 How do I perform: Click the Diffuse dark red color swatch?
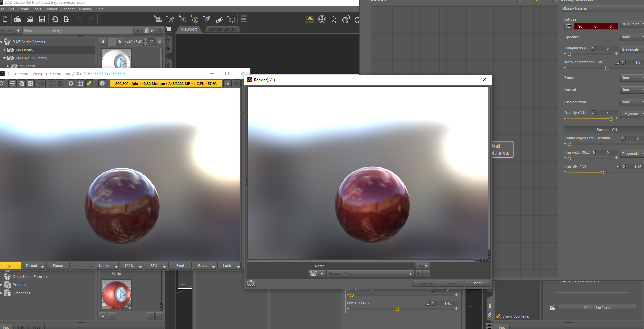pyautogui.click(x=595, y=26)
